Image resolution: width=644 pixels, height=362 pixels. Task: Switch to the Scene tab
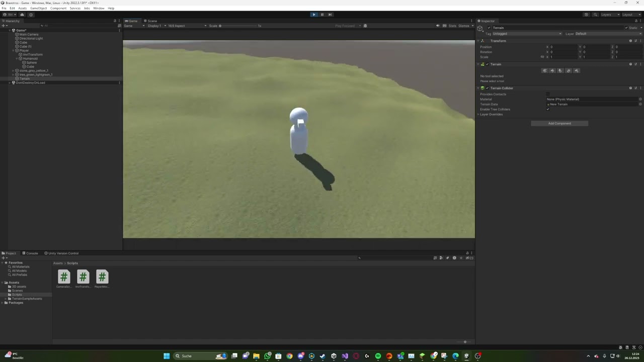pyautogui.click(x=152, y=21)
